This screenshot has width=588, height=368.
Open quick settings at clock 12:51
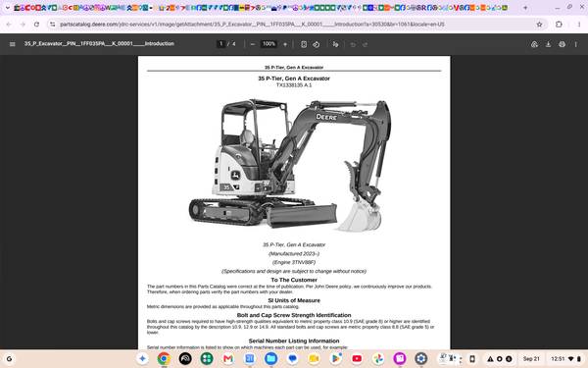pyautogui.click(x=565, y=358)
